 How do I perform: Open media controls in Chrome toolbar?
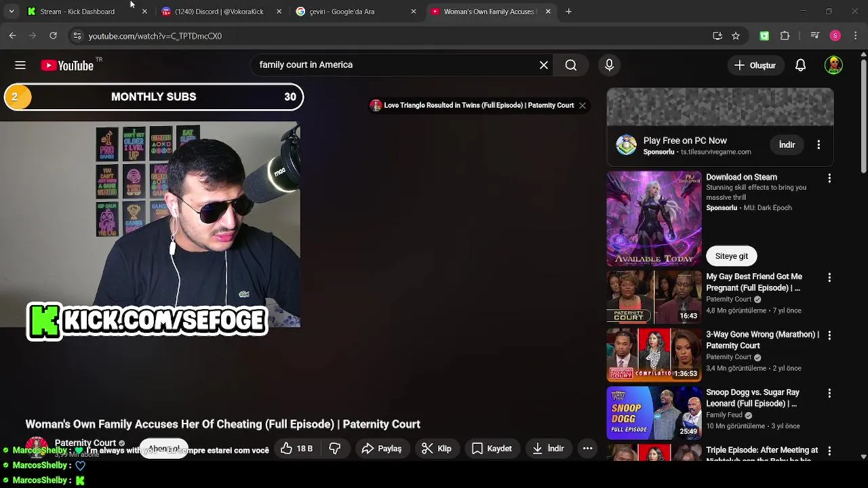point(815,36)
